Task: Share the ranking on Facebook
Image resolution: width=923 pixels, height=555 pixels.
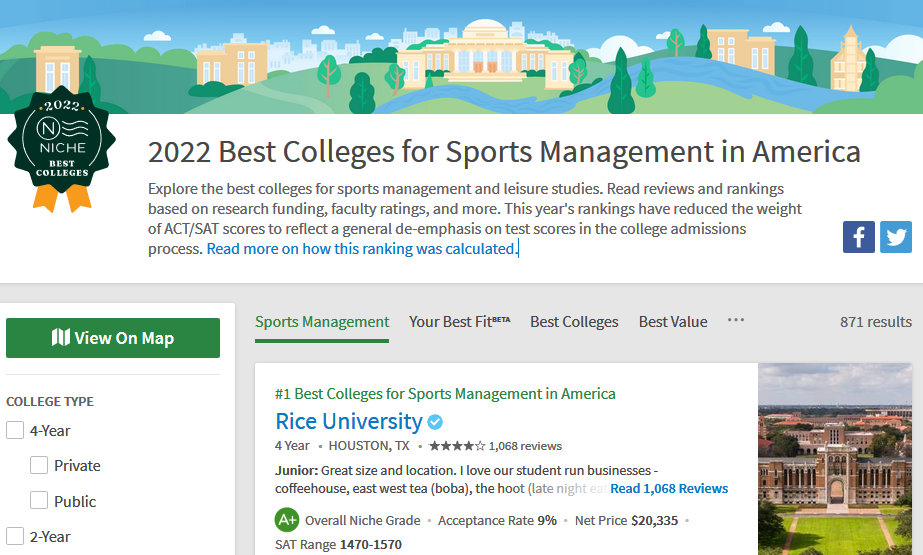Action: pyautogui.click(x=858, y=237)
